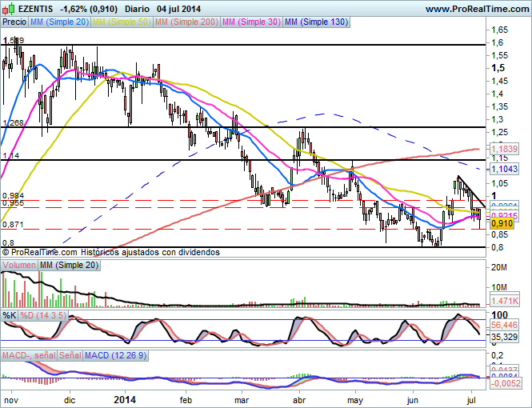Open the Volumen panel label
Viewport: 532px width, 408px height.
[18, 265]
